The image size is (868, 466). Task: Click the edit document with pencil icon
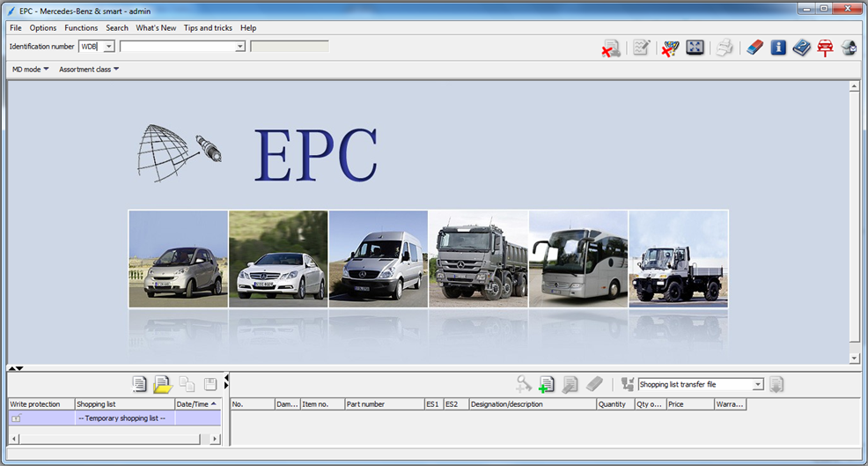(x=570, y=384)
